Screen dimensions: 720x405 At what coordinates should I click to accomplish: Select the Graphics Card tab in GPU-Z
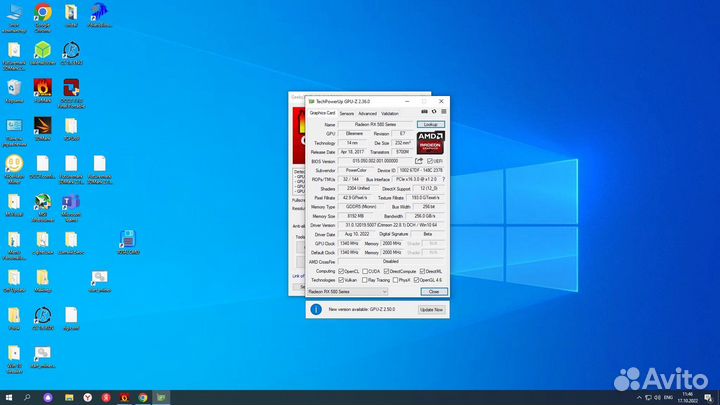[322, 113]
